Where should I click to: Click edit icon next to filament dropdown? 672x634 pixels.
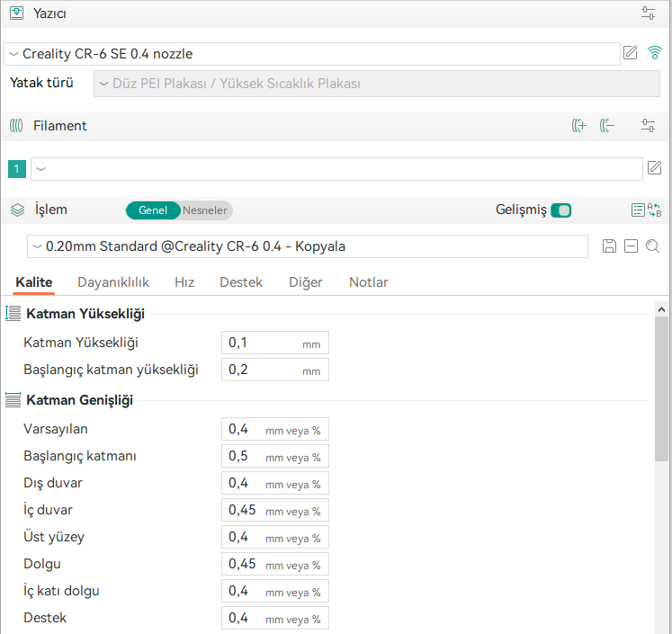coord(655,168)
